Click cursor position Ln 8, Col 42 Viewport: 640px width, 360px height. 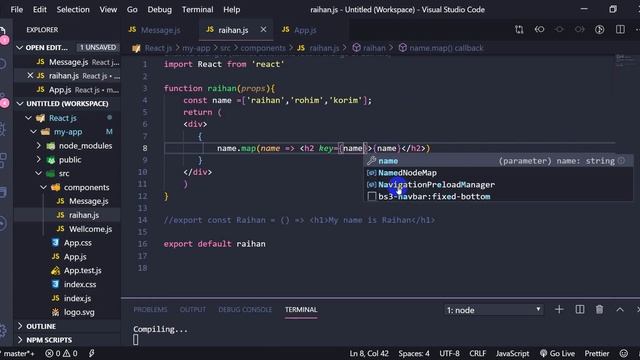pyautogui.click(x=369, y=353)
